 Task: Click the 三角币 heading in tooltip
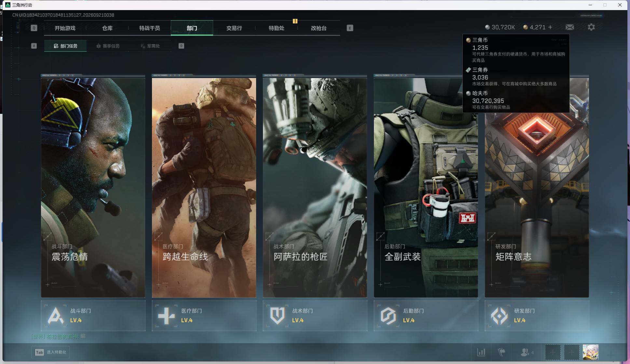tap(480, 40)
